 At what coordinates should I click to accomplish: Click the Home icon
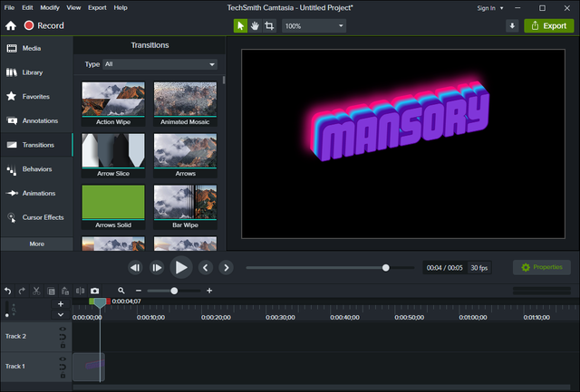tap(11, 26)
